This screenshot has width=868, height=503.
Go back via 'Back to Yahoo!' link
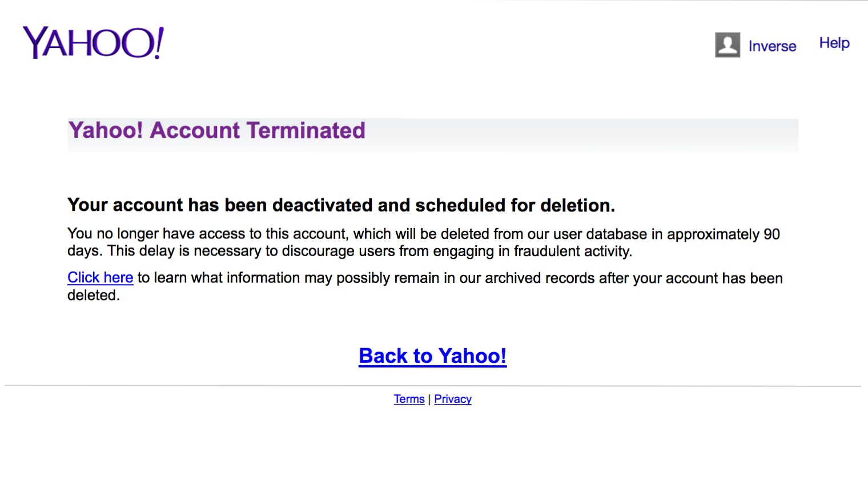tap(432, 356)
